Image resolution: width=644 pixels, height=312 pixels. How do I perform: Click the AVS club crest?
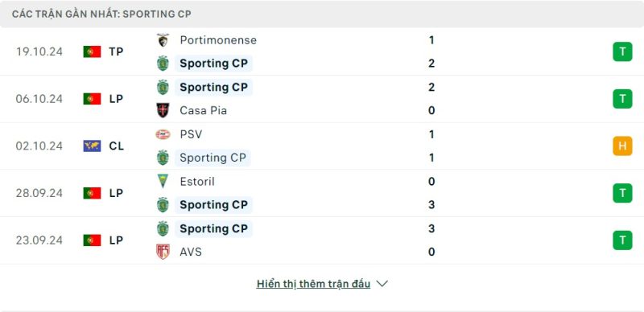coord(163,252)
